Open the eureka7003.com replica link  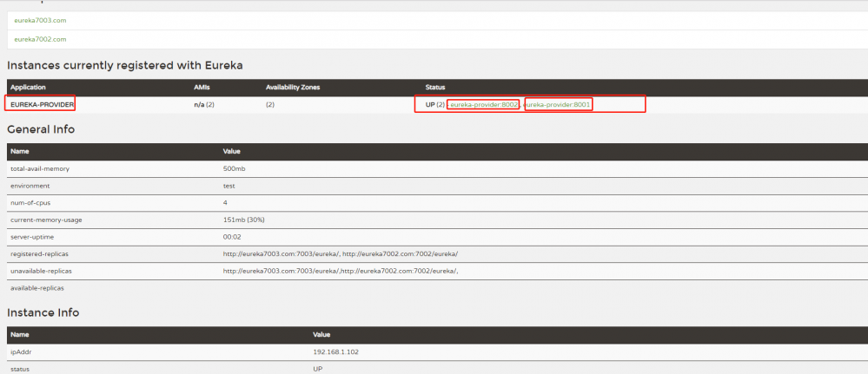pyautogui.click(x=41, y=21)
